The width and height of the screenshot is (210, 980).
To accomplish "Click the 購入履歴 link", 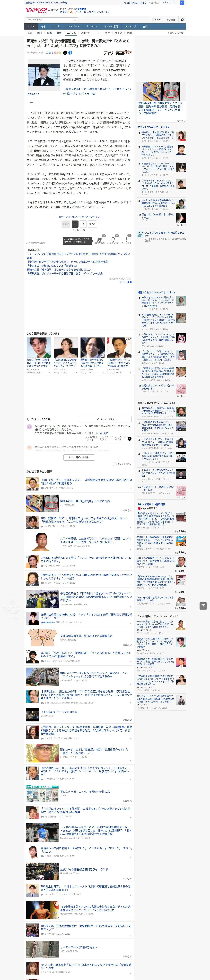I will 171,20.
